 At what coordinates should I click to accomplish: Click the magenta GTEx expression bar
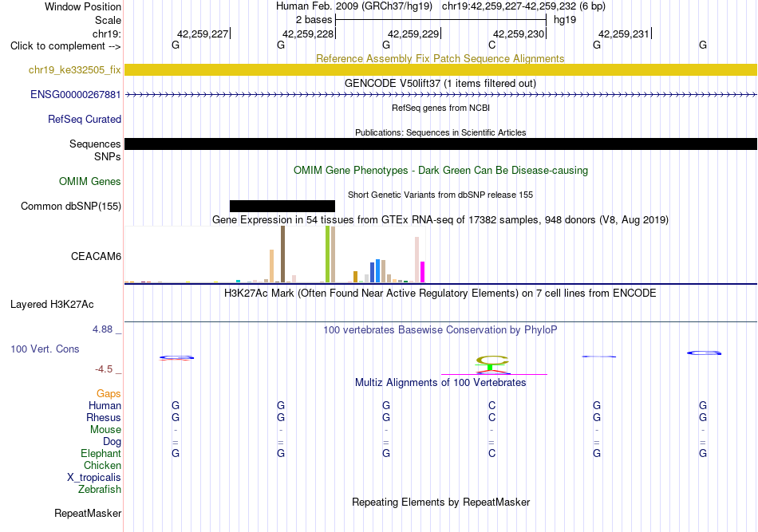423,272
